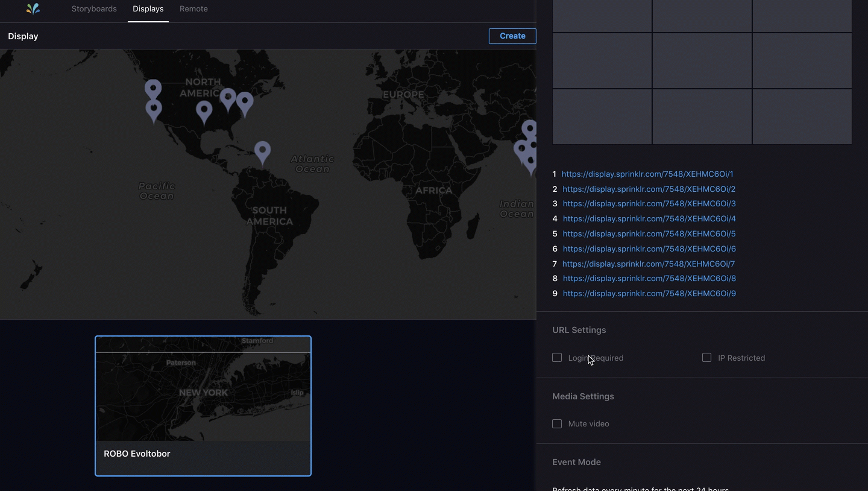The width and height of the screenshot is (868, 491).
Task: Open the Remote tab
Action: (x=193, y=9)
